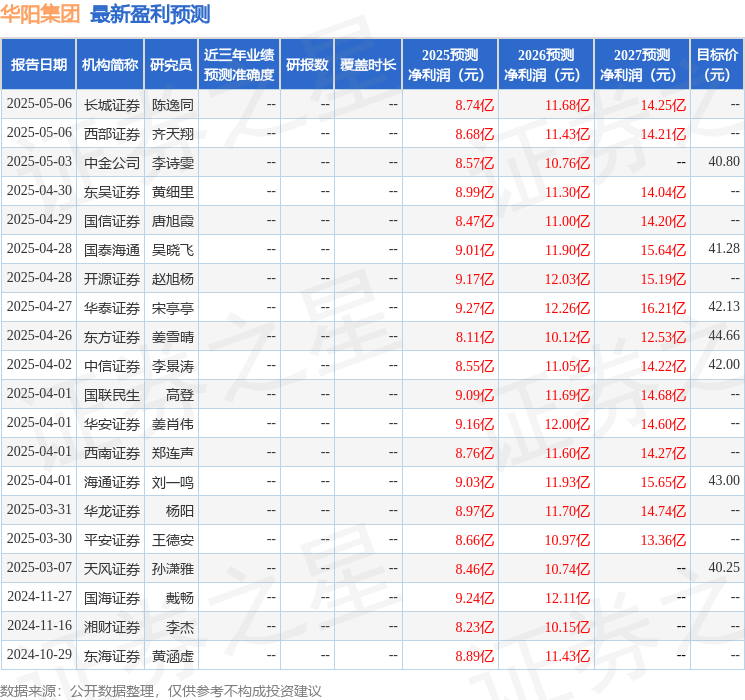The width and height of the screenshot is (745, 700).
Task: Click target price 40.25
Action: point(724,567)
